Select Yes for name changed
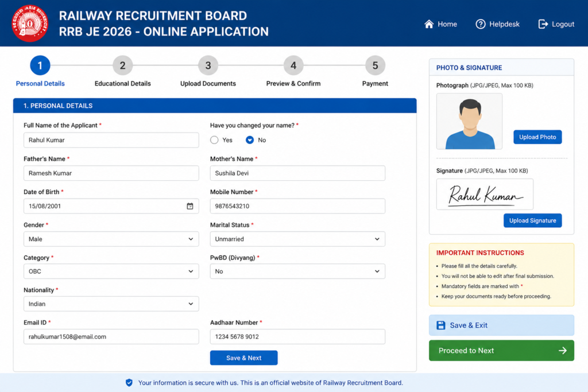 click(214, 140)
